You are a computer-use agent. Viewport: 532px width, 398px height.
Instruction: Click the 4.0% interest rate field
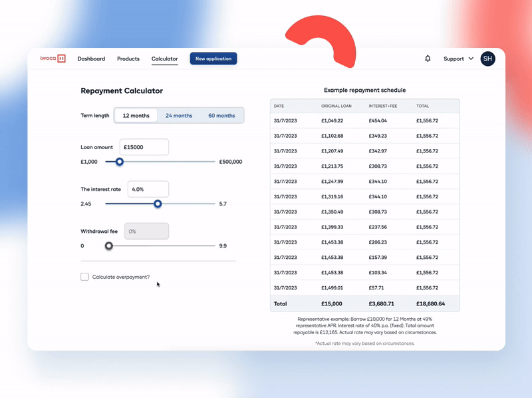(148, 189)
